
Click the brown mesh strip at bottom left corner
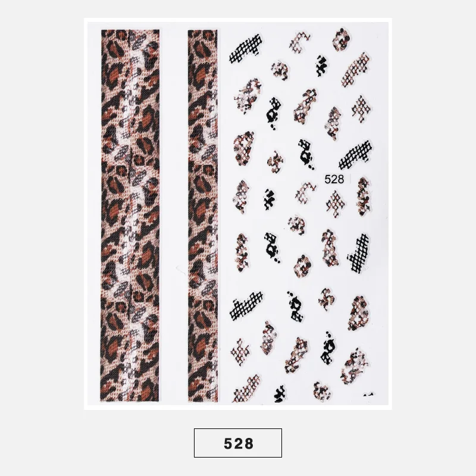[247, 389]
